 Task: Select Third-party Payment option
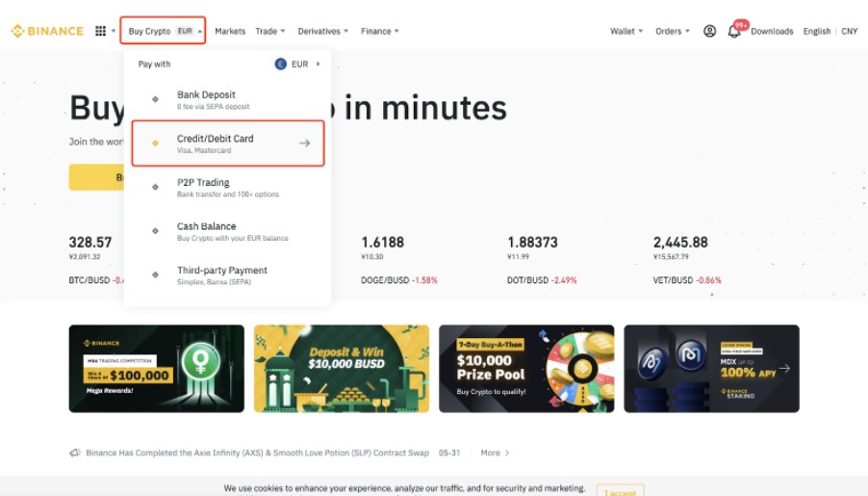[x=227, y=274]
